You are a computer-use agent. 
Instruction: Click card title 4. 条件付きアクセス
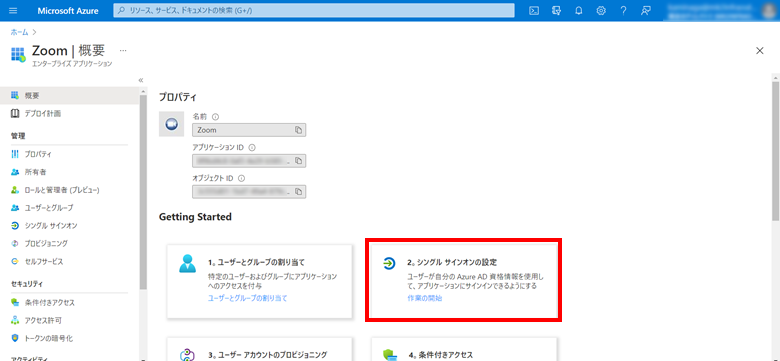(x=440, y=355)
